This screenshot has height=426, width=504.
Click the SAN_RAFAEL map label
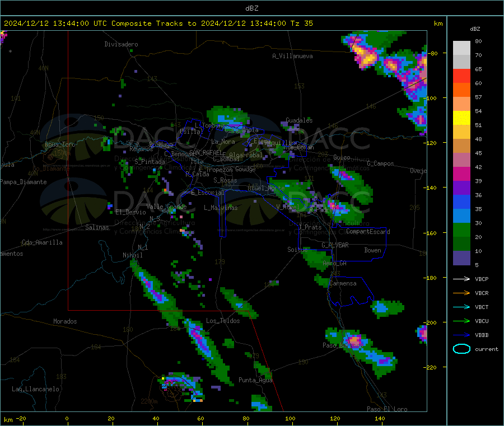point(205,152)
